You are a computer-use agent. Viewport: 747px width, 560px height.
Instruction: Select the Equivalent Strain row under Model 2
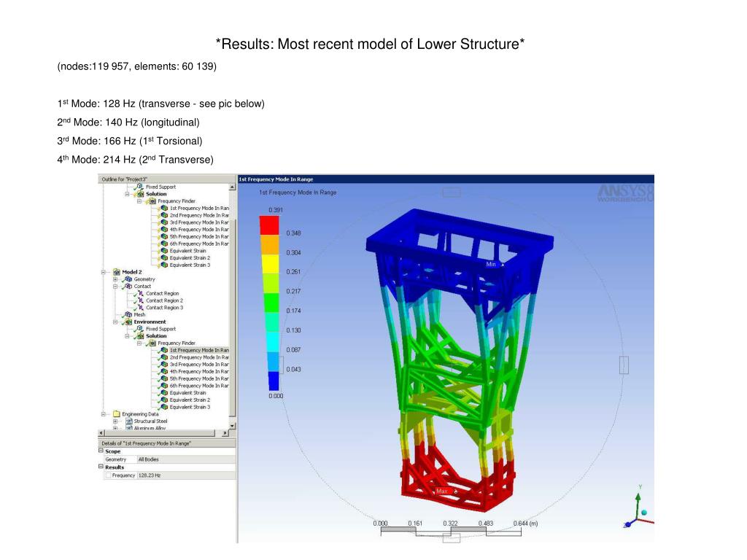coord(187,393)
